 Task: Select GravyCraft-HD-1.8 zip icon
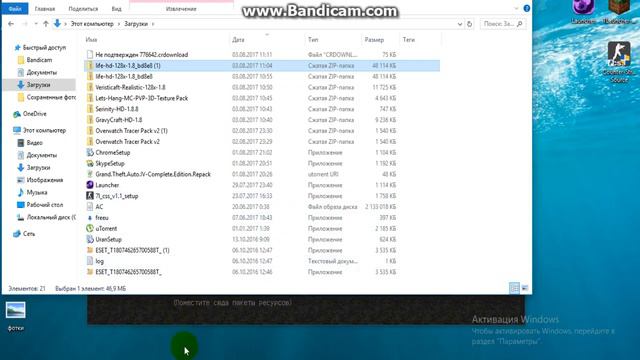[x=90, y=120]
